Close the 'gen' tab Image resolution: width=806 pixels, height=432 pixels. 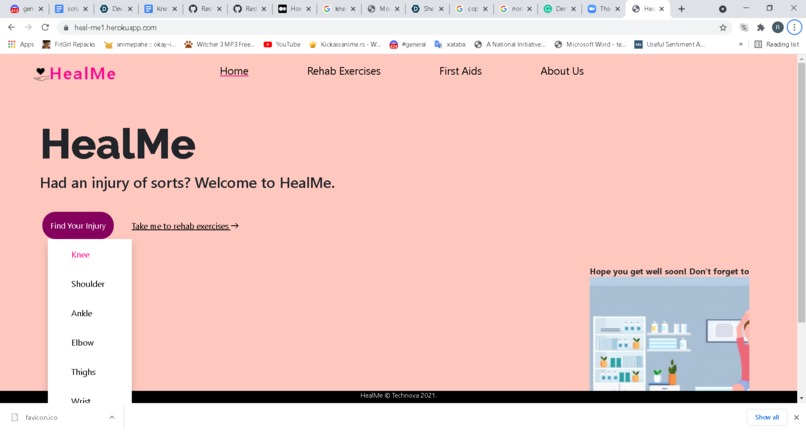41,9
